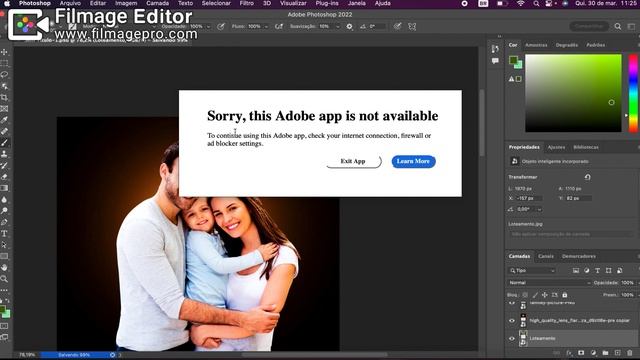Select the Eraser tool
This screenshot has height=360, width=640.
coord(4,177)
